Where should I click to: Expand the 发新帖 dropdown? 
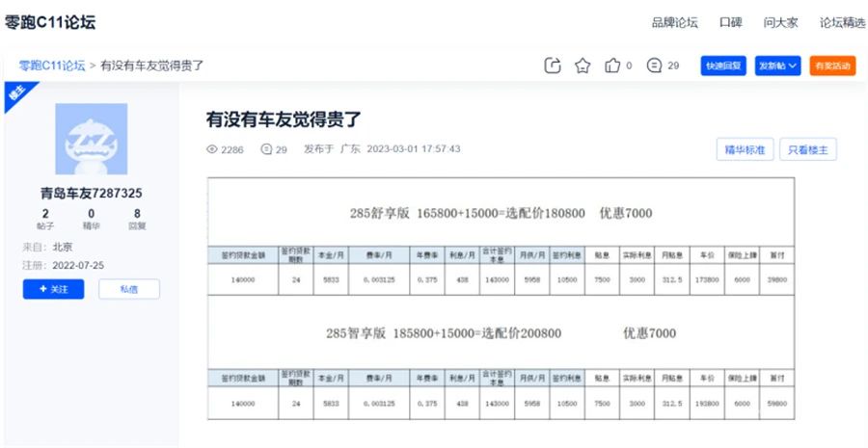tap(777, 66)
